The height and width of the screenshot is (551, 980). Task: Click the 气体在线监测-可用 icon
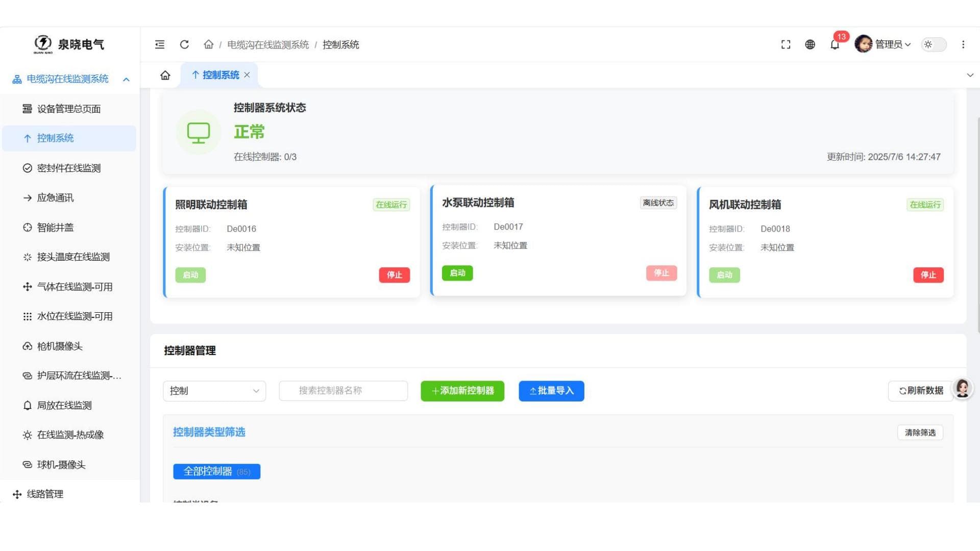27,287
